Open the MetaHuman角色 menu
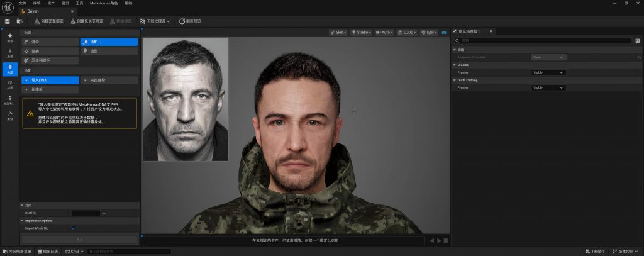Image resolution: width=644 pixels, height=256 pixels. click(104, 3)
